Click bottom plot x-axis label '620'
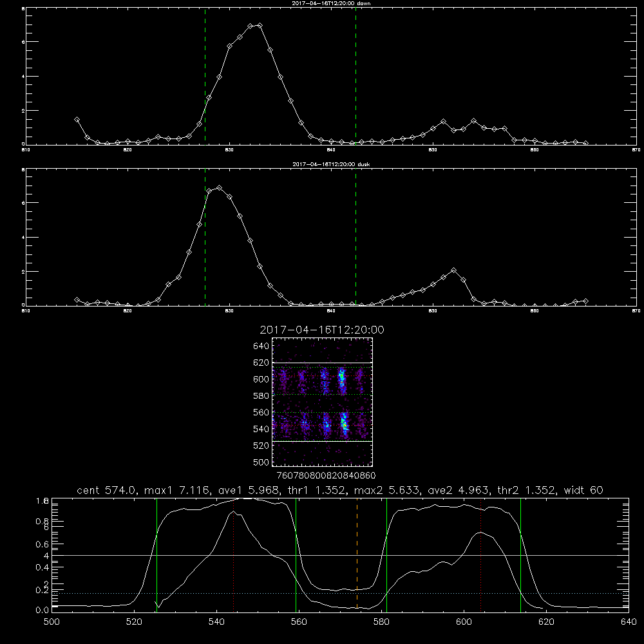 (x=546, y=622)
